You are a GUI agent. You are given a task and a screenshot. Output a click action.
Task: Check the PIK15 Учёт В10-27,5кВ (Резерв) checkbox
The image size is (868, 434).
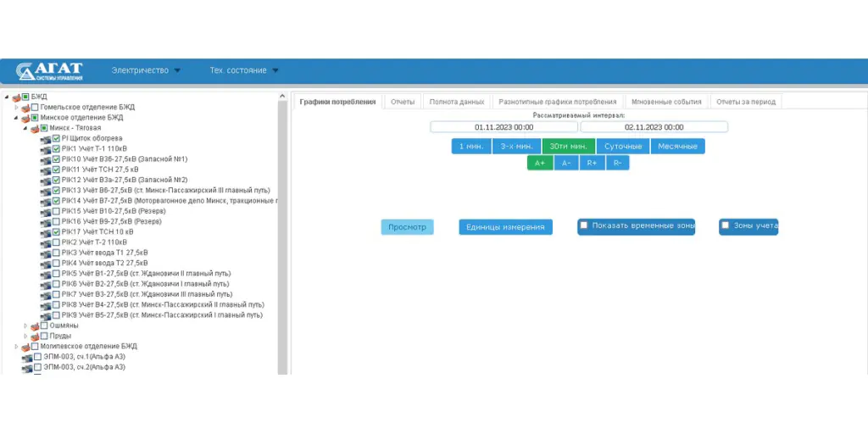pyautogui.click(x=56, y=211)
